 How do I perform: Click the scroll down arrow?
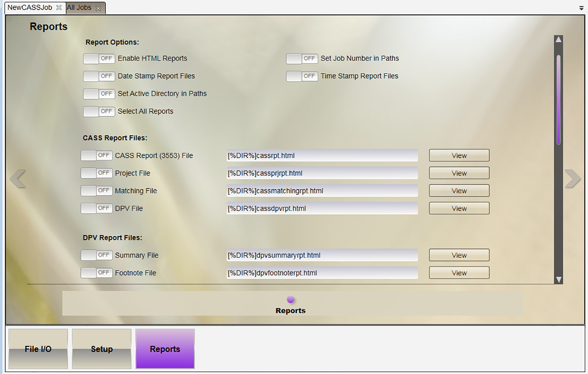[559, 279]
